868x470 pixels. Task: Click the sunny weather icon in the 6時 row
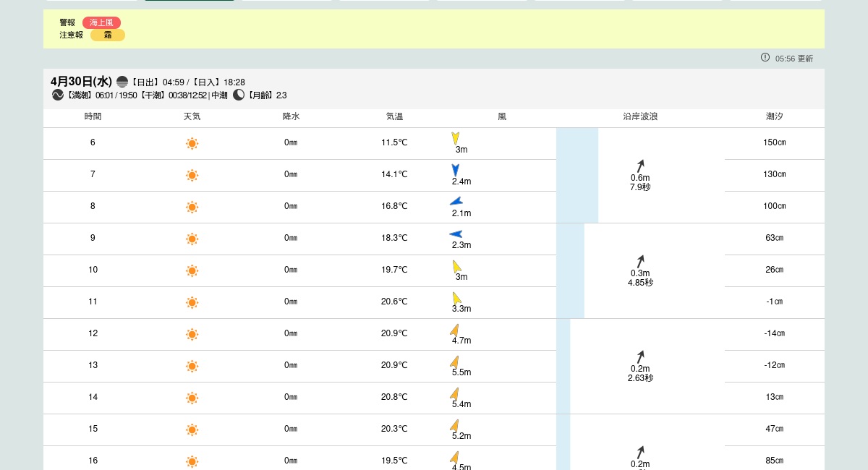pos(192,143)
